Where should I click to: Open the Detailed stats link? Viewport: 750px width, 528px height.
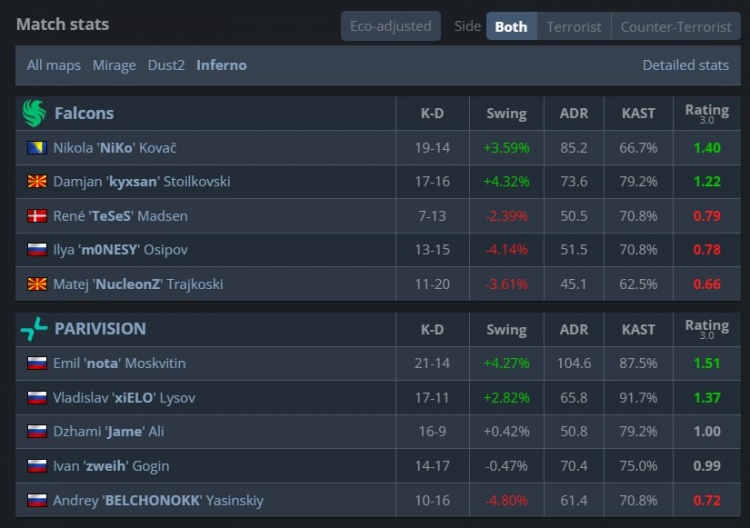click(x=685, y=65)
